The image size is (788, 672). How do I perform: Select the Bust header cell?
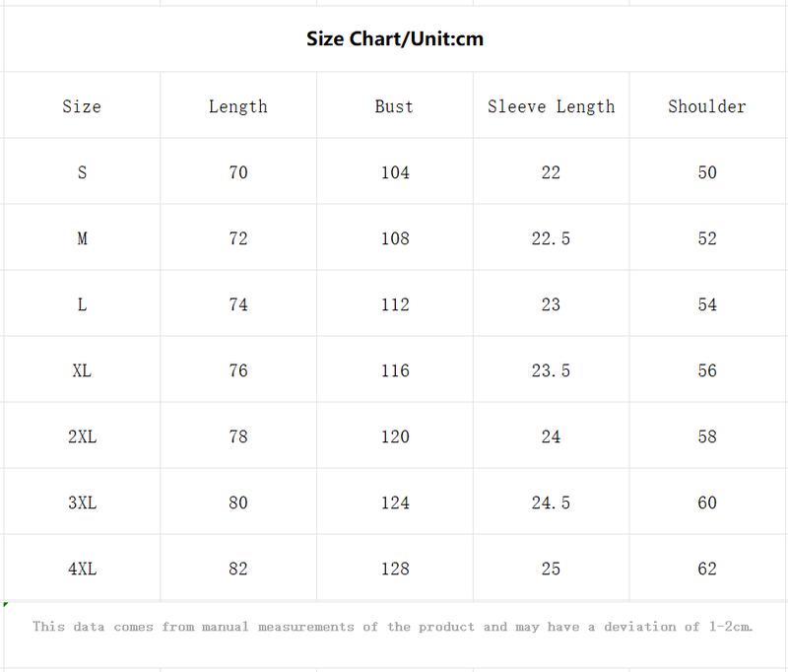pos(395,105)
